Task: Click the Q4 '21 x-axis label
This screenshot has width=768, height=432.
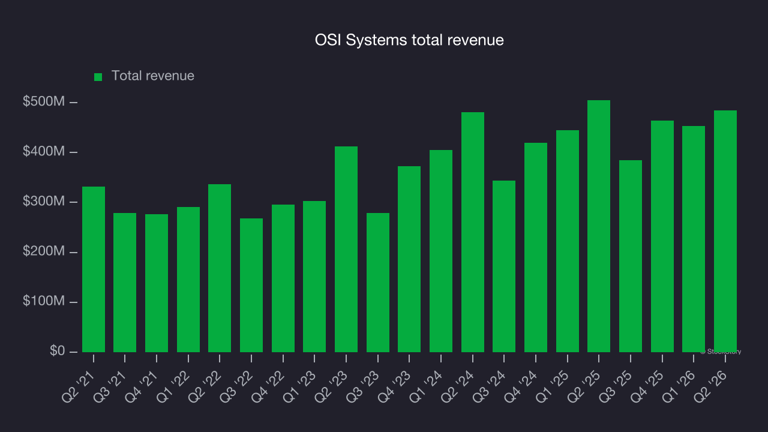Action: [x=141, y=387]
